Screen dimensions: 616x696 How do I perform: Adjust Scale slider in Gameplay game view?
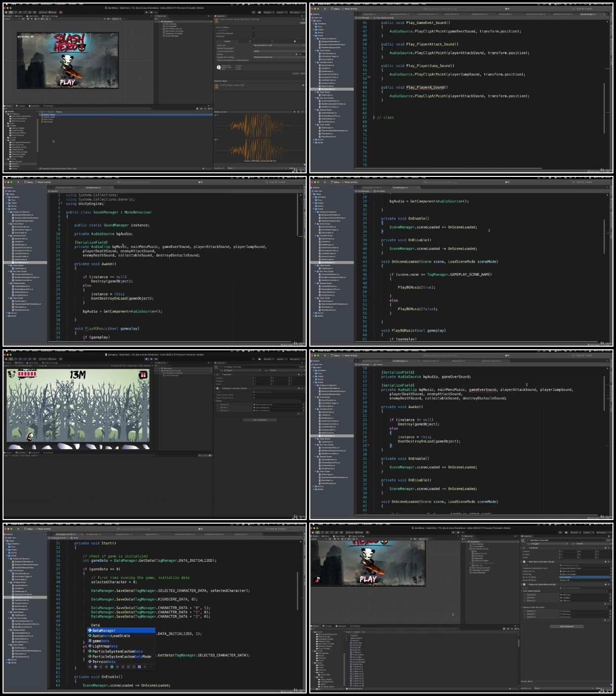point(57,366)
